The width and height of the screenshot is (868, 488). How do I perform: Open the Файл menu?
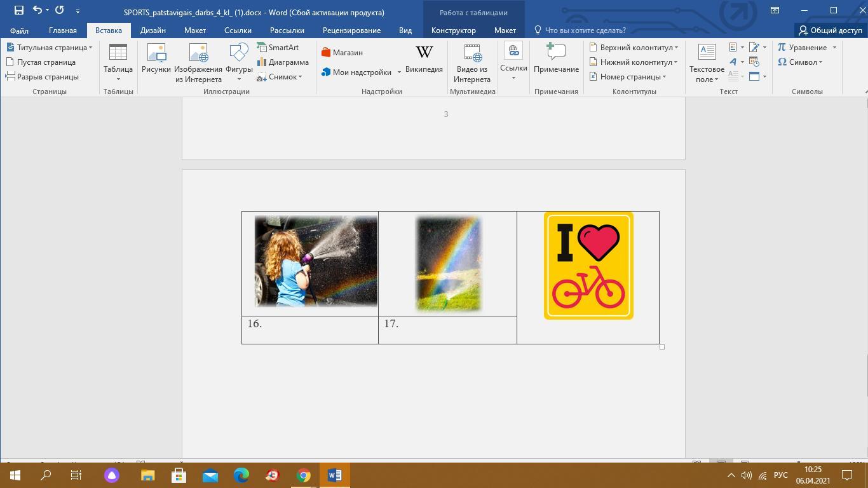coord(19,30)
